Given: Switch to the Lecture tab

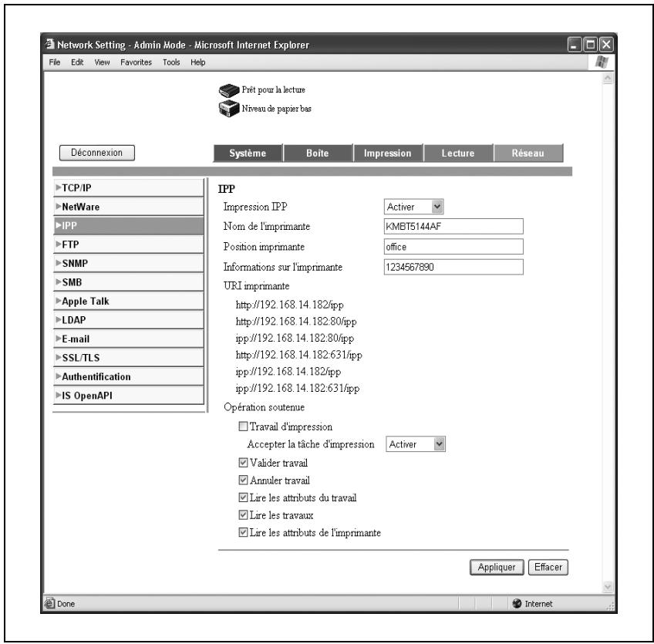Looking at the screenshot, I should tap(458, 153).
